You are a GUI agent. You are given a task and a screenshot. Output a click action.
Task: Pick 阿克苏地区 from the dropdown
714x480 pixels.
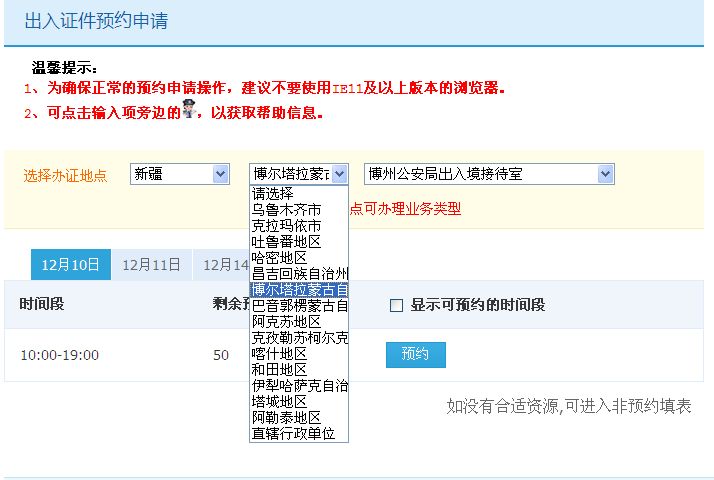pos(287,322)
